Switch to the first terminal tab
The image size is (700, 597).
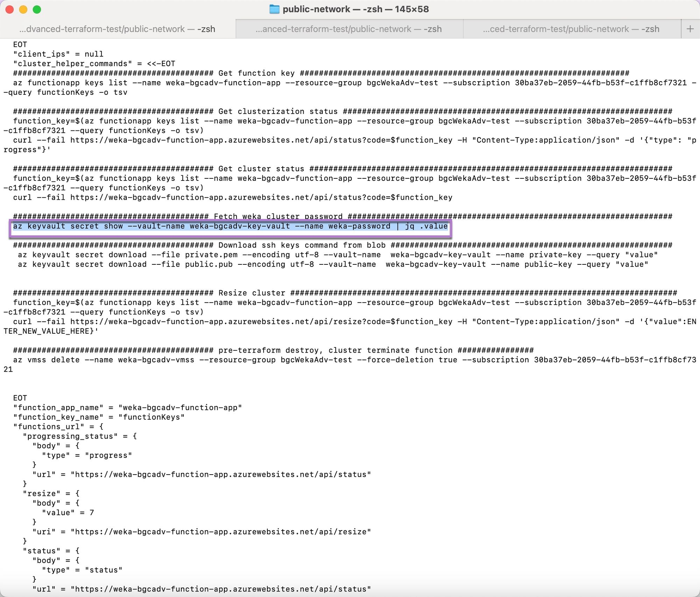point(117,29)
